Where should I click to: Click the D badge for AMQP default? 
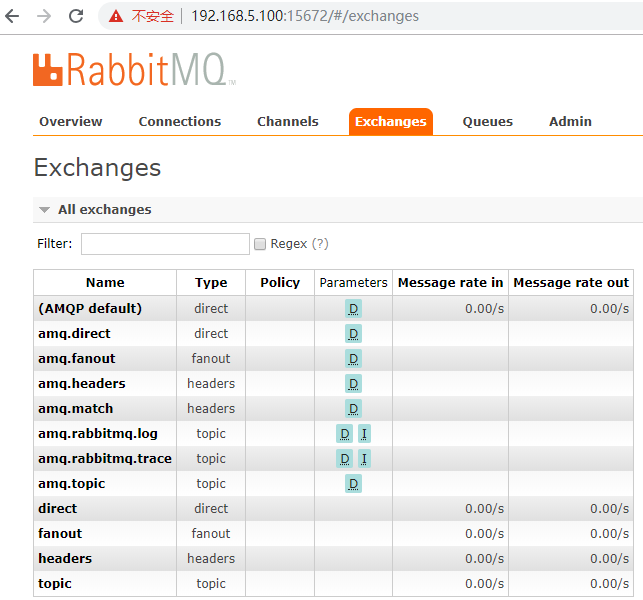(x=353, y=309)
